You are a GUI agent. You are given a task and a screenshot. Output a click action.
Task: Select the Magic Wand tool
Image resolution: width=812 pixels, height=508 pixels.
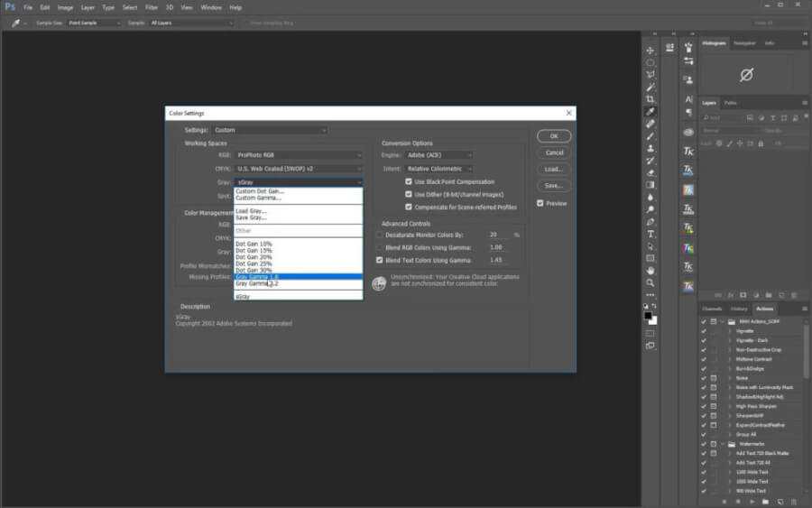coord(650,87)
